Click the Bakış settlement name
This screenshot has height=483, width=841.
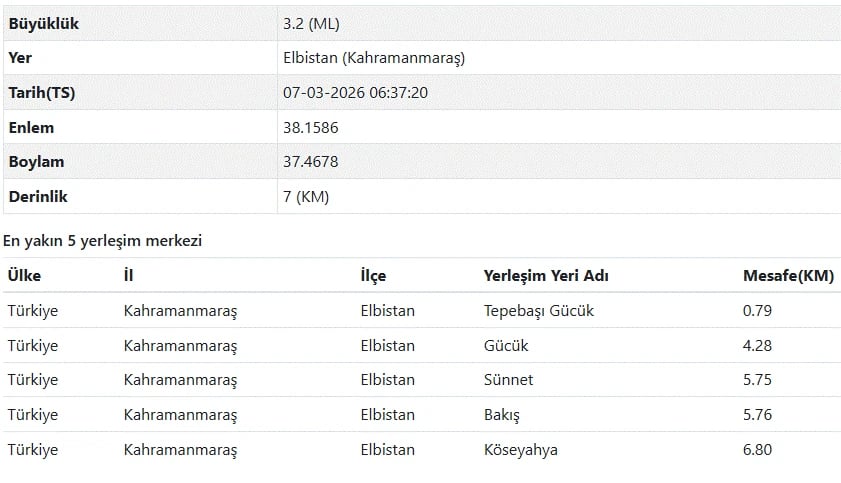point(502,415)
